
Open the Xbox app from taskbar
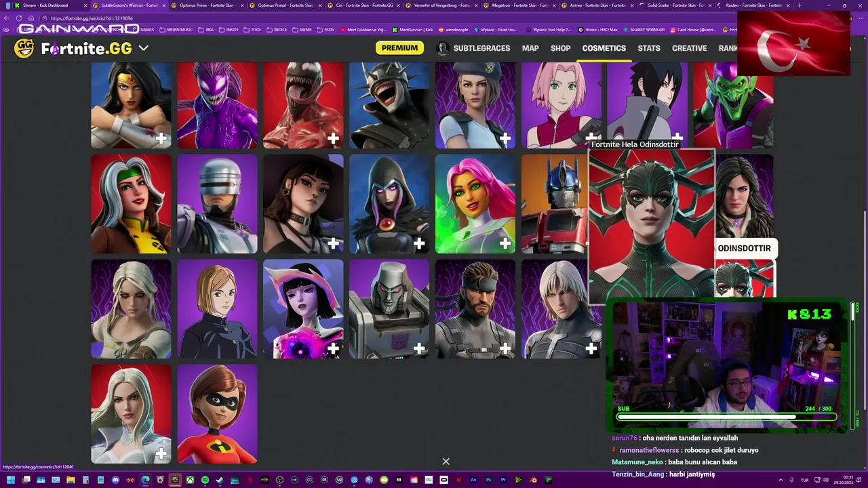point(190,481)
